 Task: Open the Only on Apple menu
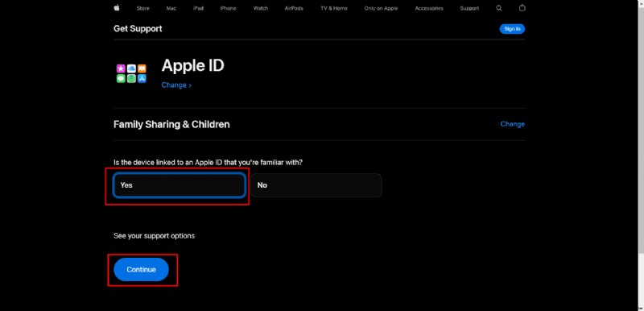point(381,8)
